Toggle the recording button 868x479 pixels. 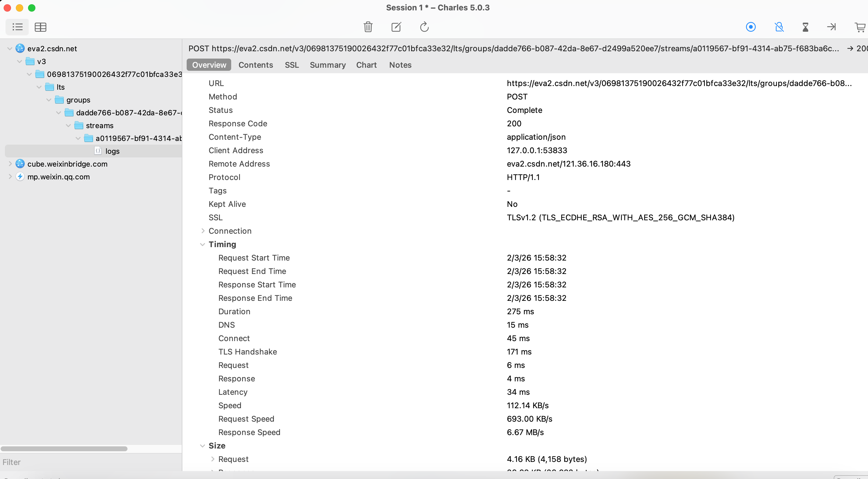click(x=751, y=27)
